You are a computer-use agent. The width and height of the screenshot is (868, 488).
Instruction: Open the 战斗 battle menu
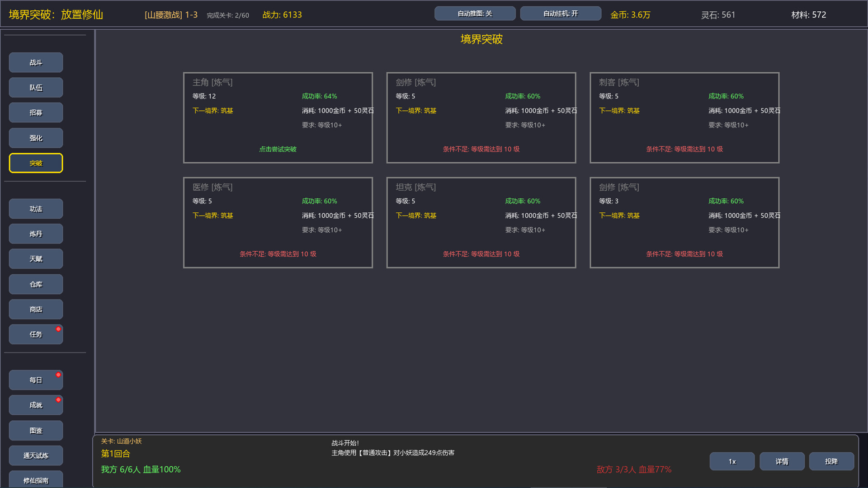(36, 62)
